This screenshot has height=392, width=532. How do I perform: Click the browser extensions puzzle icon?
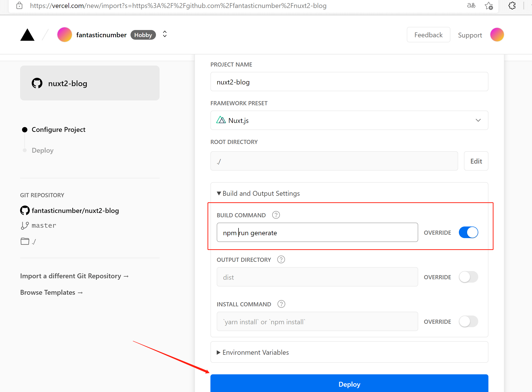[512, 6]
